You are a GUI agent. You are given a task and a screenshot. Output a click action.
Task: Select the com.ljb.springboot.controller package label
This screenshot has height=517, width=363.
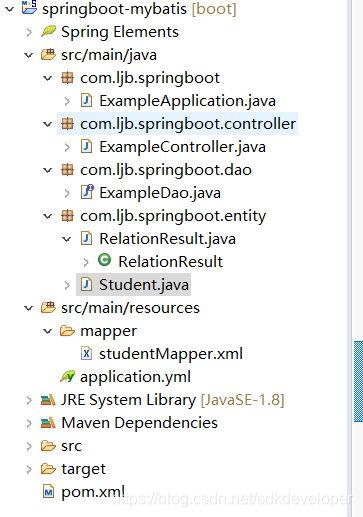tap(188, 124)
